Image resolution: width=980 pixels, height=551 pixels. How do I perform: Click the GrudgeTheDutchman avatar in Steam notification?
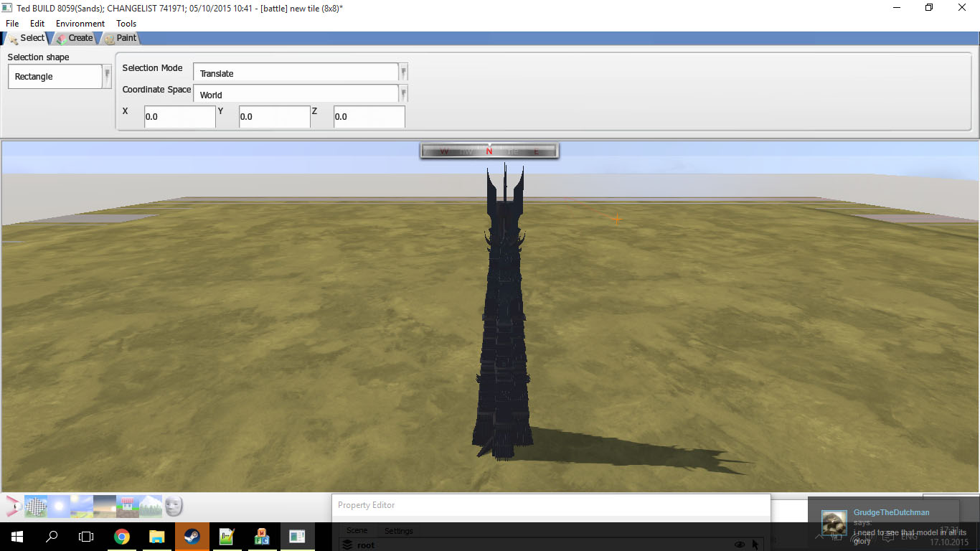click(834, 524)
